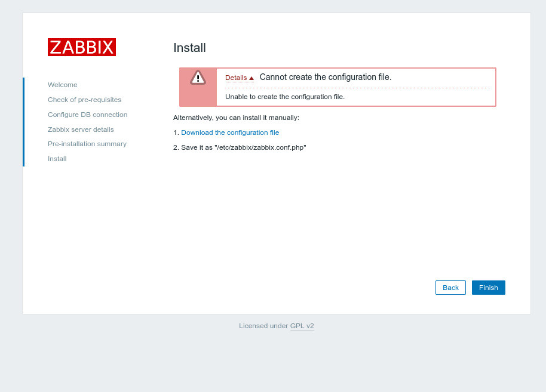Click the Install page heading
The height and width of the screenshot is (392, 546).
pos(190,48)
